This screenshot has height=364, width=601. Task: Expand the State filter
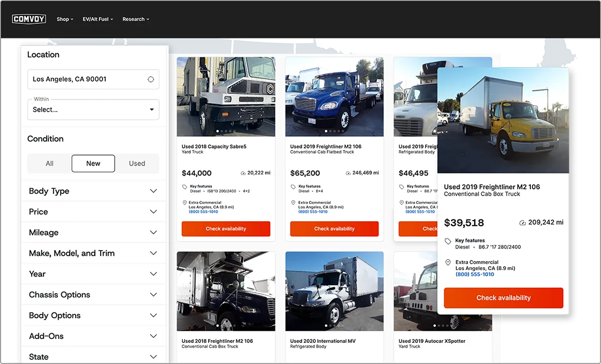93,356
